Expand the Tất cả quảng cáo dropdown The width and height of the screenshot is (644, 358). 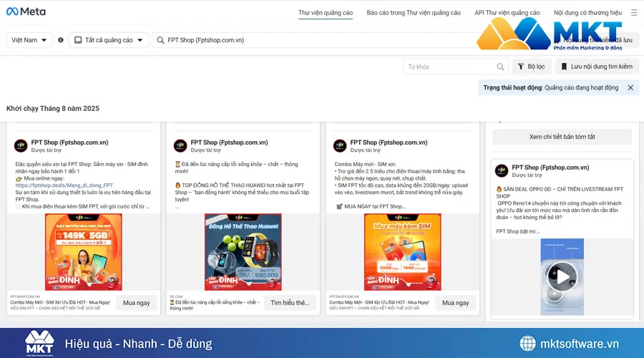(109, 40)
